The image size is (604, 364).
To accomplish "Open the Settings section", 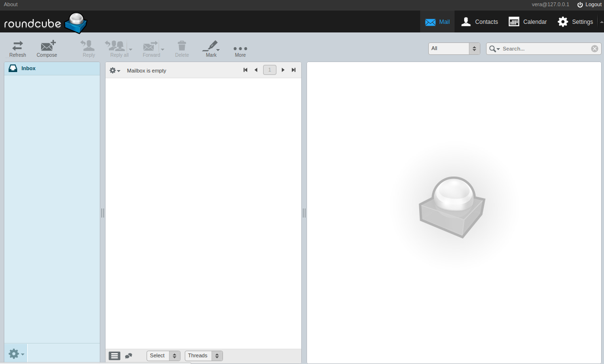I will click(575, 21).
